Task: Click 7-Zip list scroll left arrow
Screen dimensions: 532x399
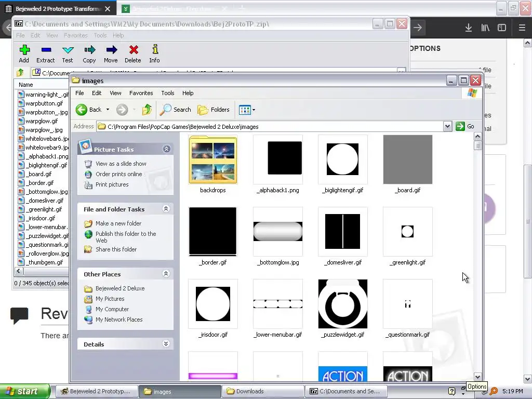Action: coord(19,271)
